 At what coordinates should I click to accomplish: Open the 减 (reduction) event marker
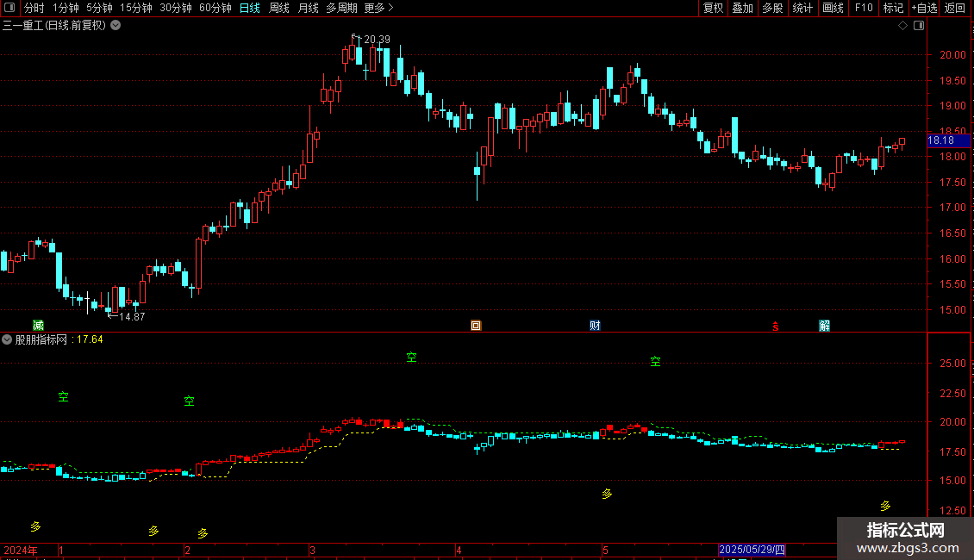(x=38, y=326)
